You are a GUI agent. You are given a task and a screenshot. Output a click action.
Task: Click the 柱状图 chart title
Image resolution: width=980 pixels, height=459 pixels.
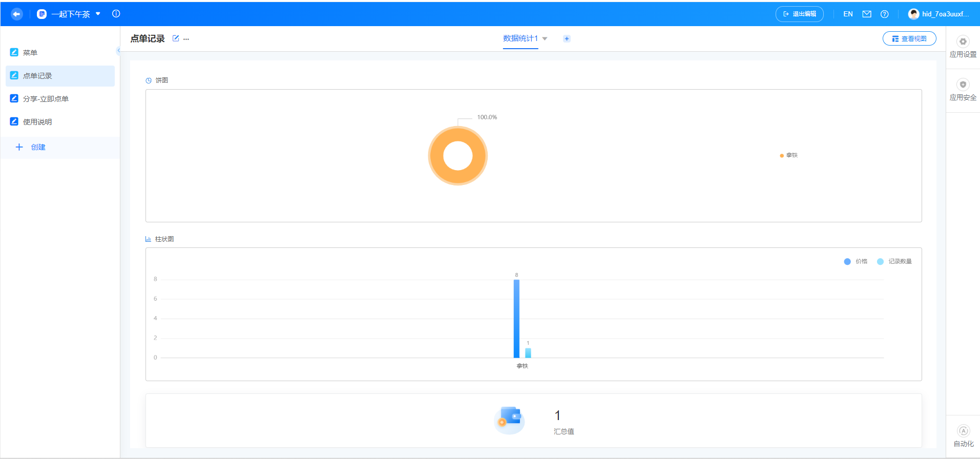click(164, 239)
